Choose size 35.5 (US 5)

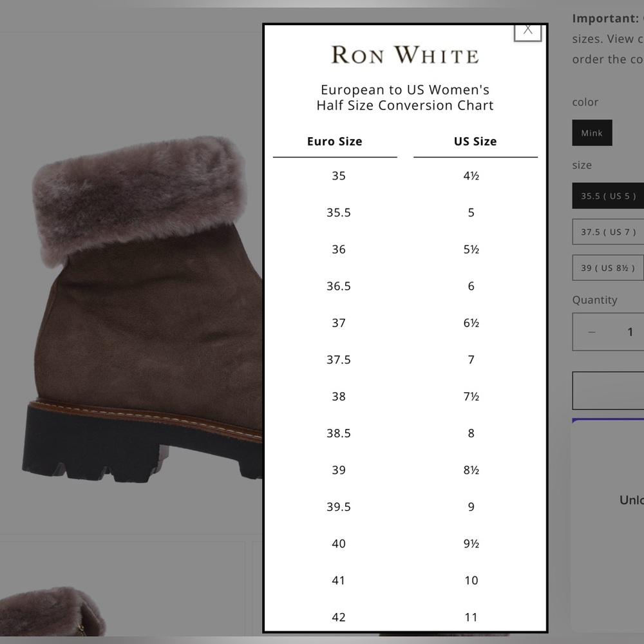pos(609,196)
